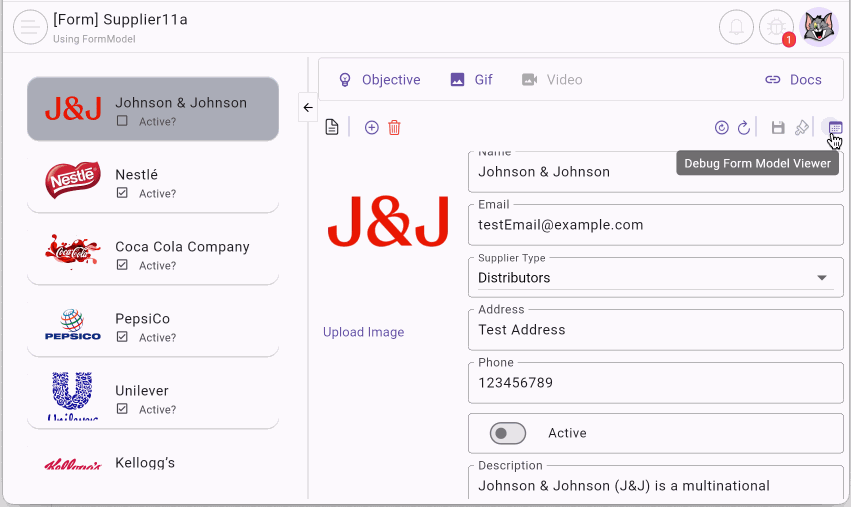Click the notifications bell icon
Viewport: 851px width, 507px height.
pyautogui.click(x=736, y=27)
